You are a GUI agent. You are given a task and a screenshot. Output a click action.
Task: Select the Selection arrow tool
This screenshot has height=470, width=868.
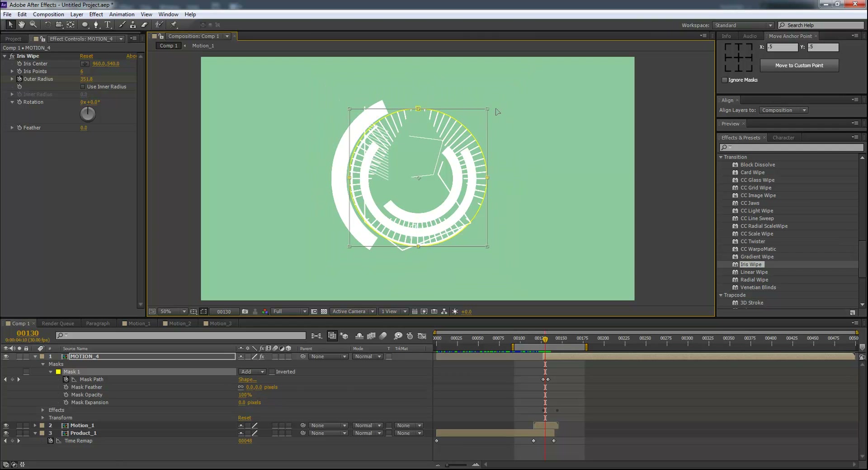10,24
